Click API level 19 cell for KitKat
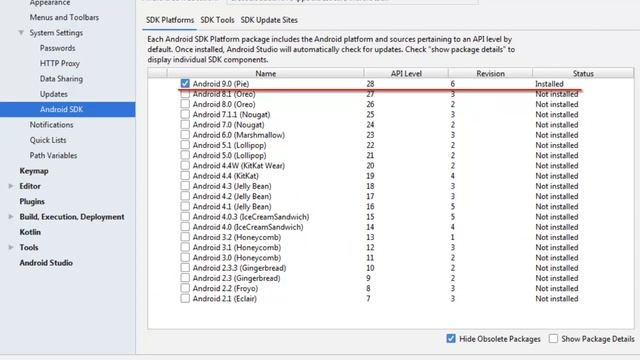This screenshot has width=640, height=360. tap(370, 176)
